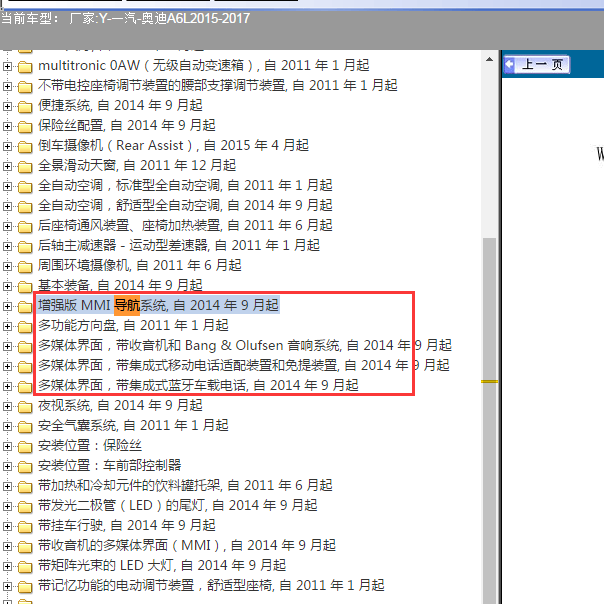Expand the 夜视系统 node

pyautogui.click(x=7, y=407)
